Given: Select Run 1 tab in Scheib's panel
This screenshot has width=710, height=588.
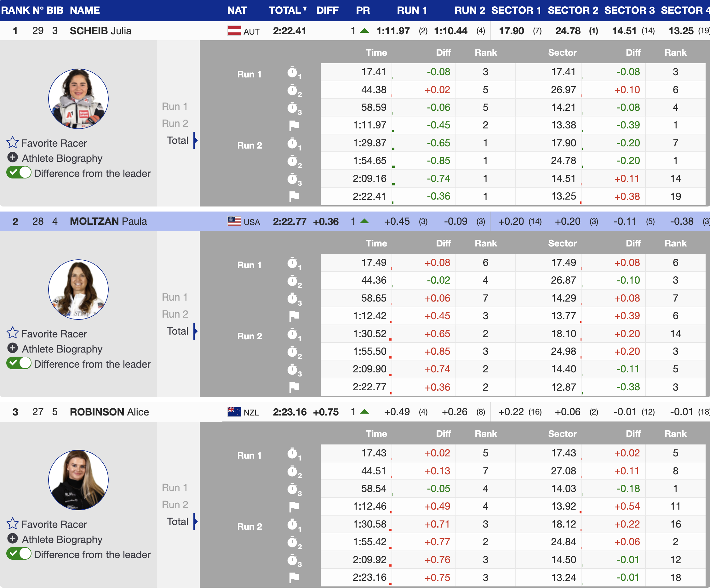Looking at the screenshot, I should click(175, 106).
